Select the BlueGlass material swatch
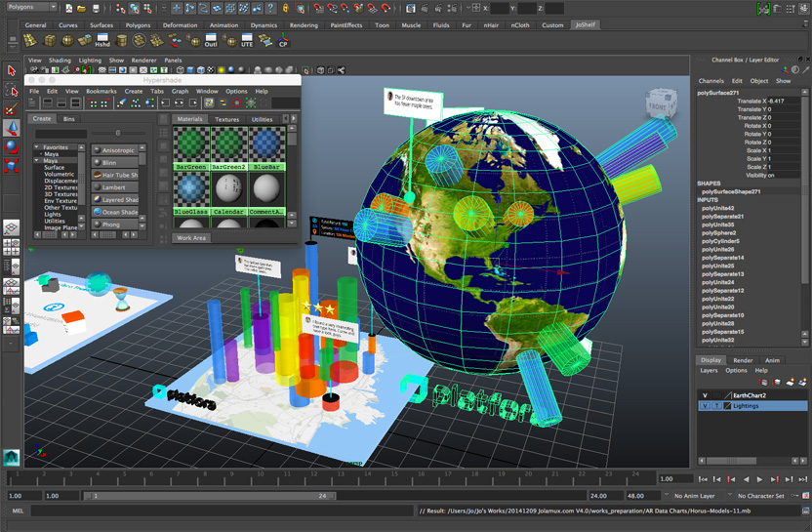812x532 pixels. click(x=190, y=187)
